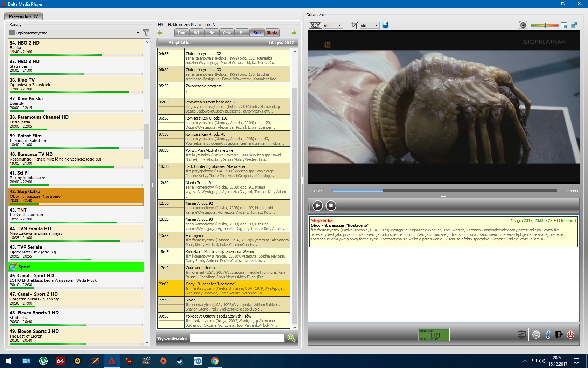Click the channel filter funnel icon
The height and width of the screenshot is (368, 588).
(146, 33)
